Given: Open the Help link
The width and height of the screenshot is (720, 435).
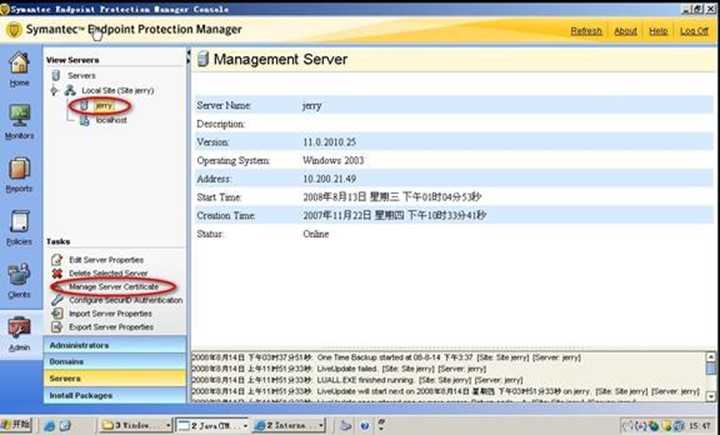Looking at the screenshot, I should tap(658, 31).
